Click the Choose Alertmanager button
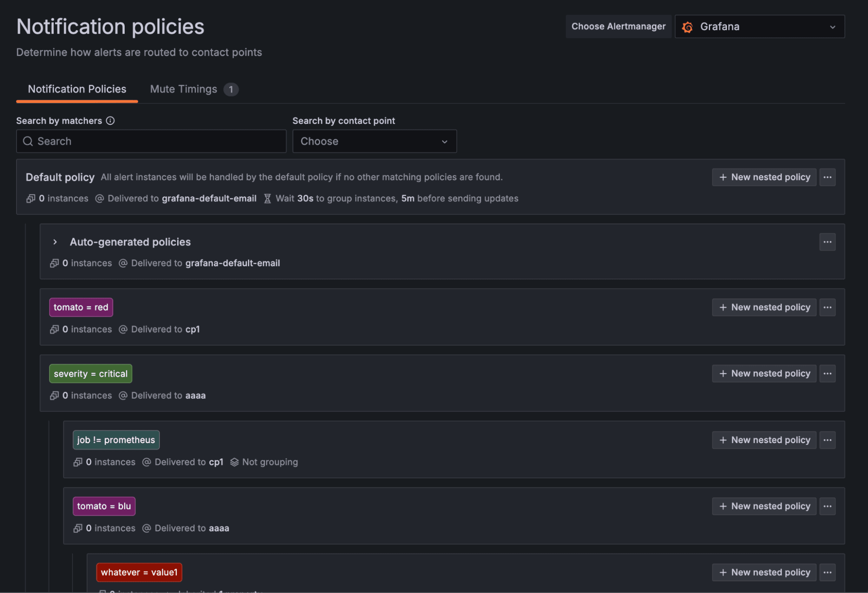 coord(618,26)
